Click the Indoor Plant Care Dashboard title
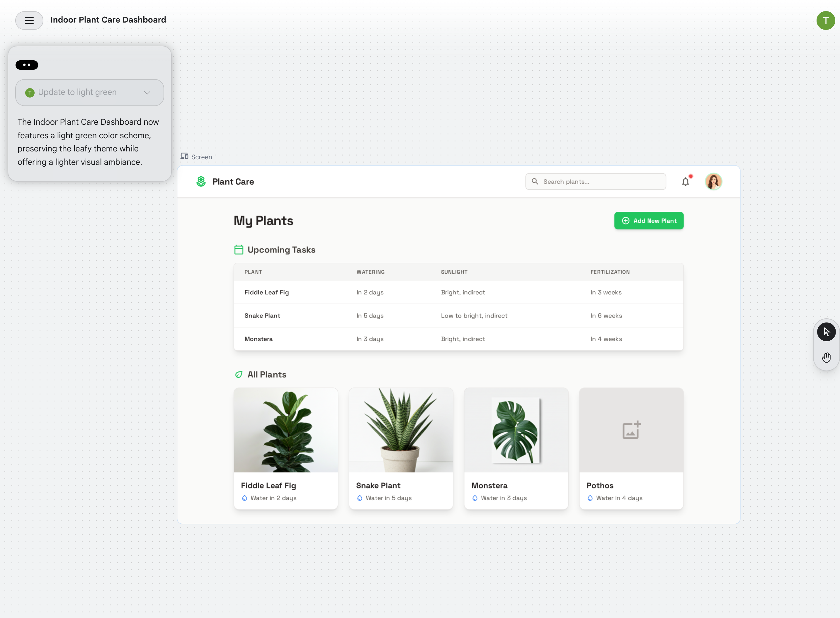 pos(108,20)
